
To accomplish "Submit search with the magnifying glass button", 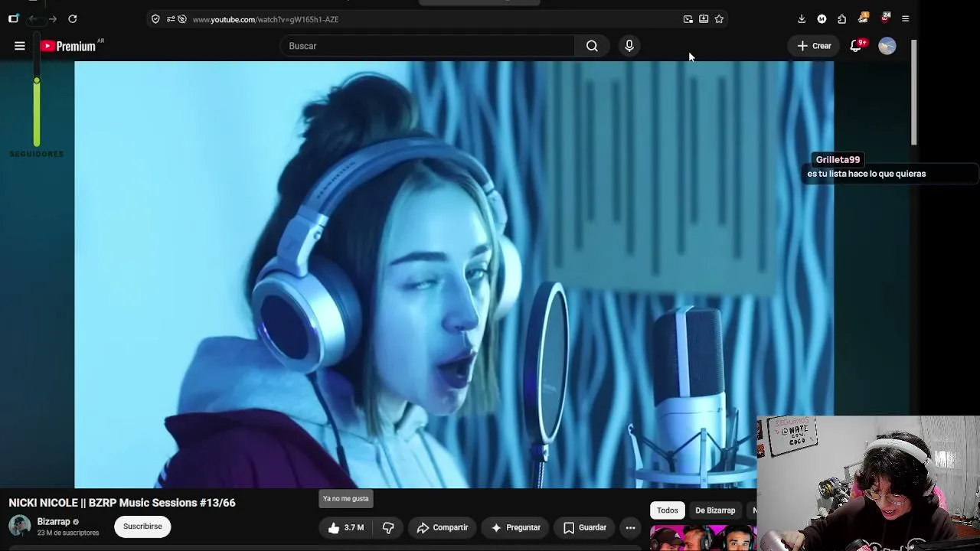I will pyautogui.click(x=592, y=46).
